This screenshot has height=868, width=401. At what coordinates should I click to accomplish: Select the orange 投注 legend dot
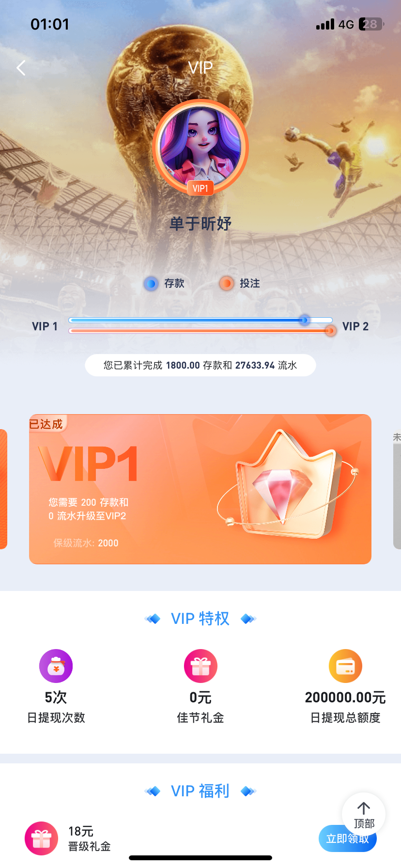coord(226,284)
